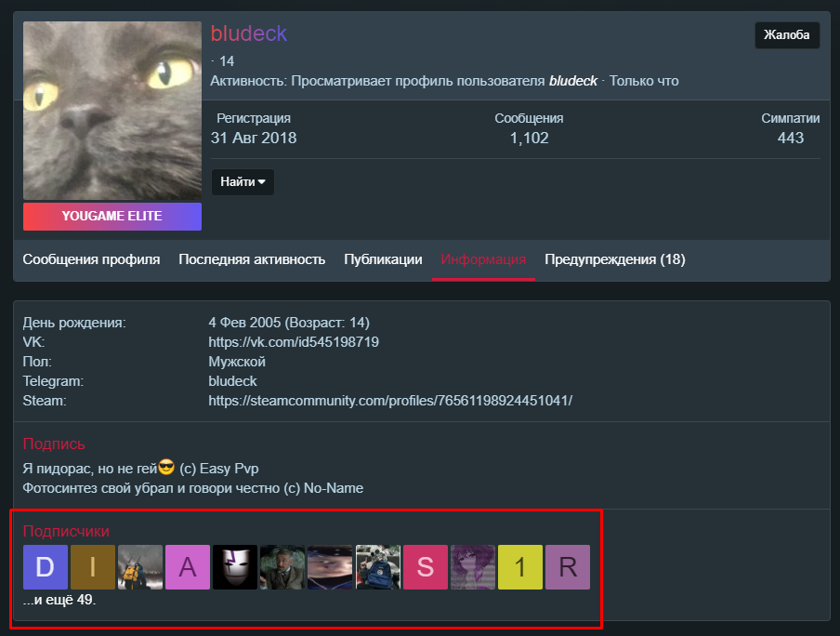The height and width of the screenshot is (636, 840).
Task: Open the vk.com profile link
Action: [294, 342]
